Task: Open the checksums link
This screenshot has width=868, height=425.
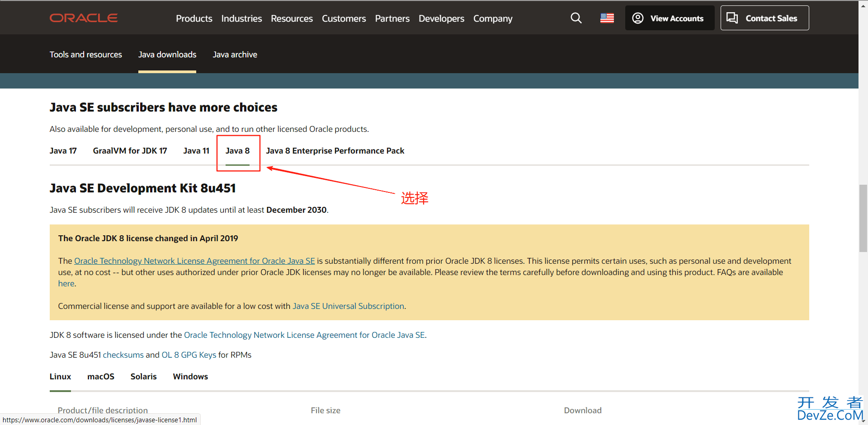Action: click(123, 355)
